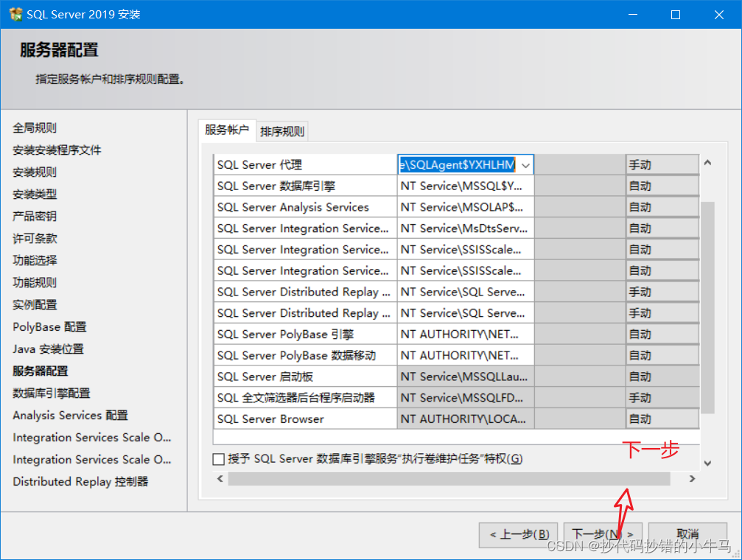Go to Distributed Replay 控制器 step

coord(80,482)
